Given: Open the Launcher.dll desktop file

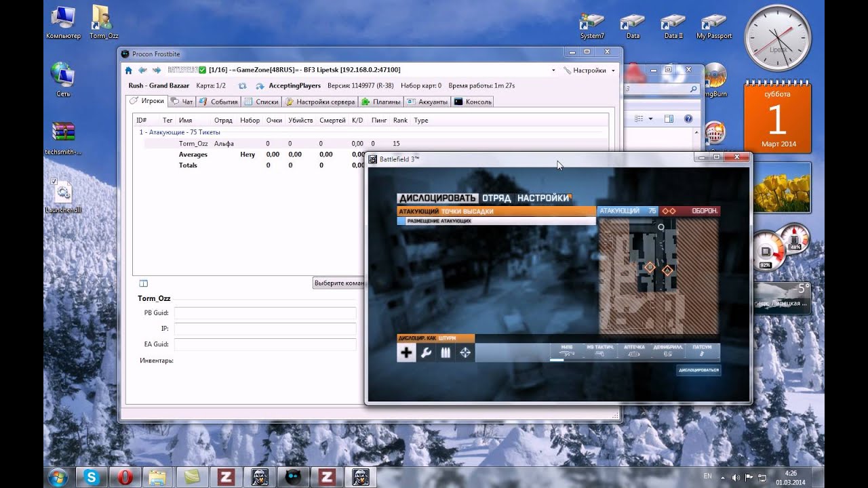Looking at the screenshot, I should pos(63,196).
